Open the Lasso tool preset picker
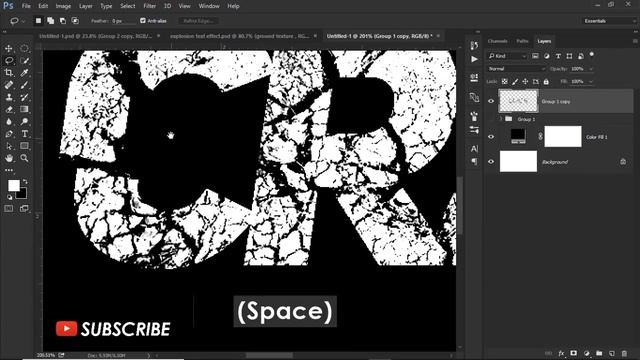 pos(17,20)
